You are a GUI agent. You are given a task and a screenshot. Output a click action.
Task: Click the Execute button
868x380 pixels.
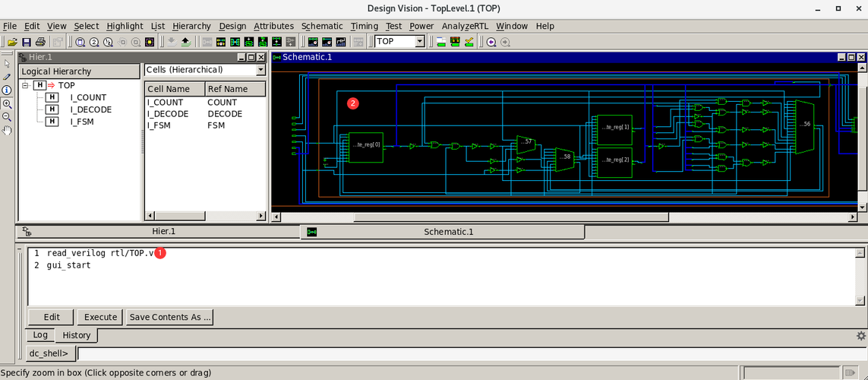click(100, 318)
